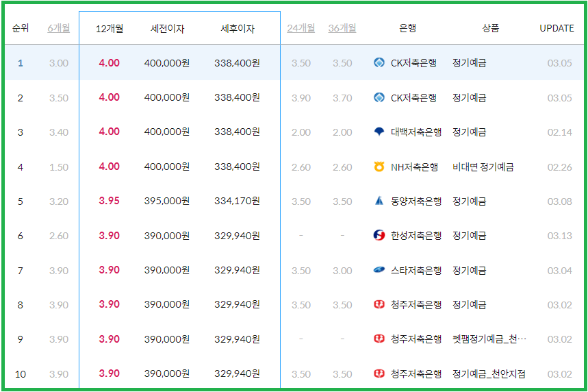The height and width of the screenshot is (392, 588).
Task: Click 청주저축은행 logo in rank 8 row
Action: 379,304
